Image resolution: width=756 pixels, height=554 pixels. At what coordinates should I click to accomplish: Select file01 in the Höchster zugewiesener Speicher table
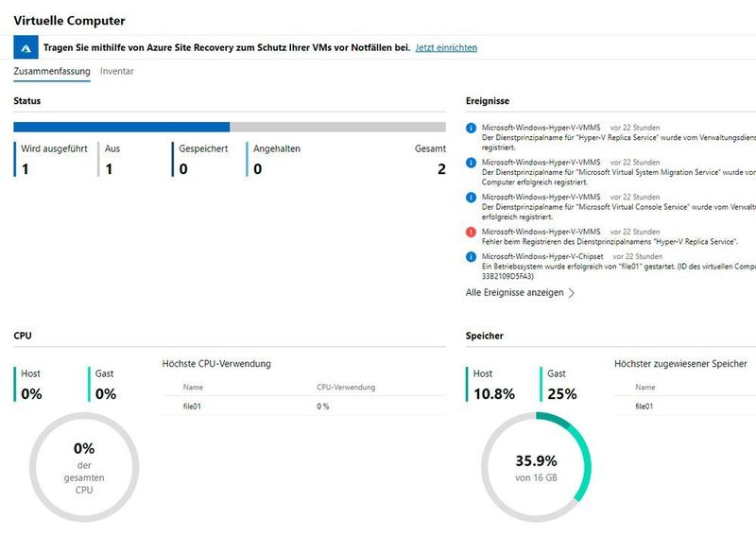pyautogui.click(x=644, y=407)
